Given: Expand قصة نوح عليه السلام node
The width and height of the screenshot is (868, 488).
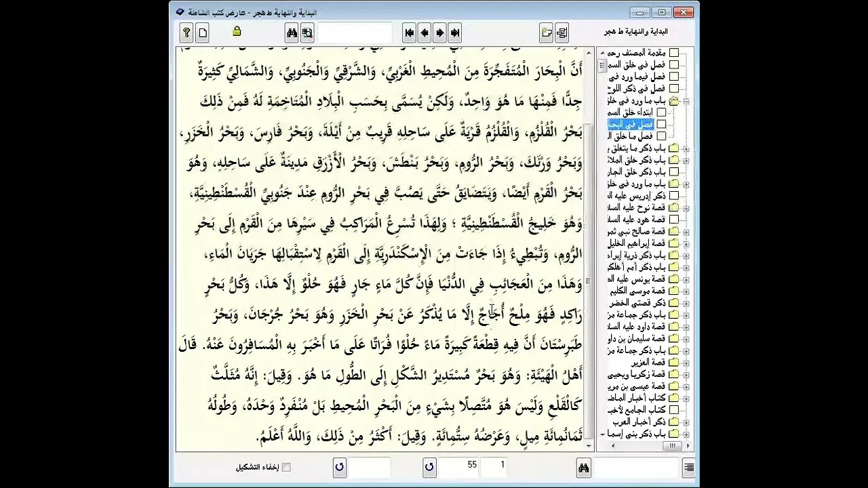Looking at the screenshot, I should coord(686,207).
